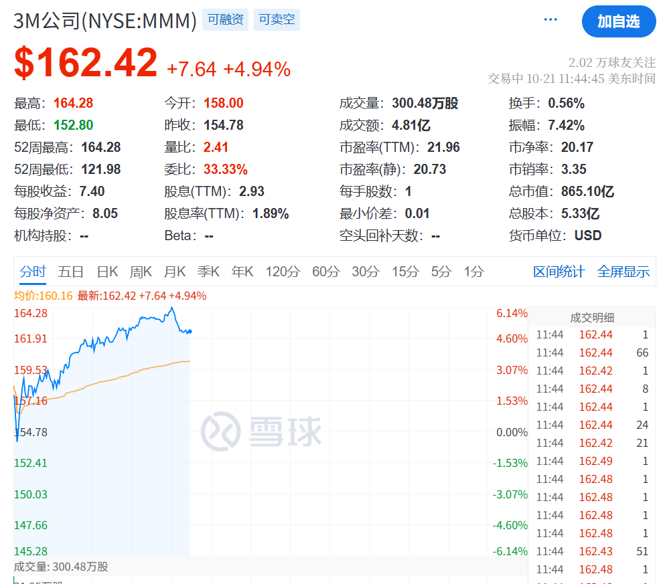This screenshot has width=667, height=584.
Task: Enter 全屏显示 fullscreen mode
Action: coord(623,271)
